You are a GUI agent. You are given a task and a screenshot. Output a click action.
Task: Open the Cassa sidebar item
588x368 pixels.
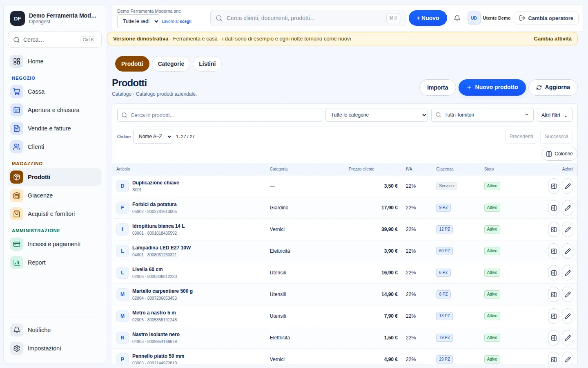(x=55, y=92)
